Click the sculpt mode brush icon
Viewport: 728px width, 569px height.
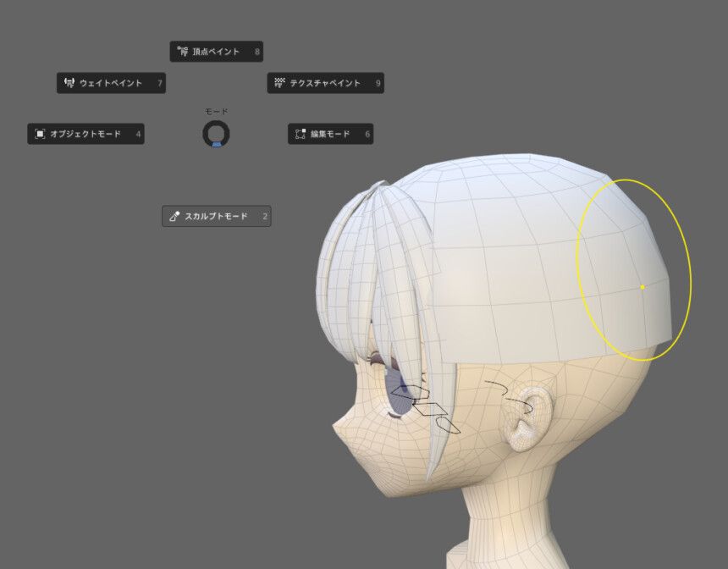174,216
